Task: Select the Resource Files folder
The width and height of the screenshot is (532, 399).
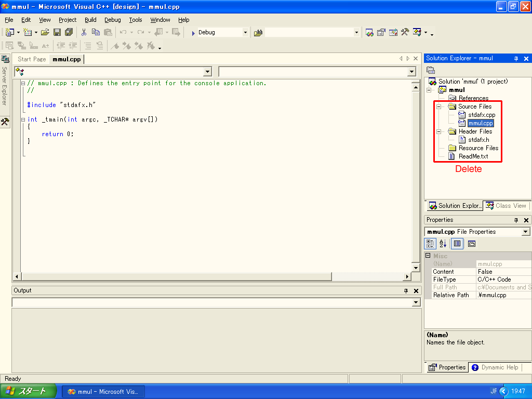Action: pyautogui.click(x=478, y=148)
